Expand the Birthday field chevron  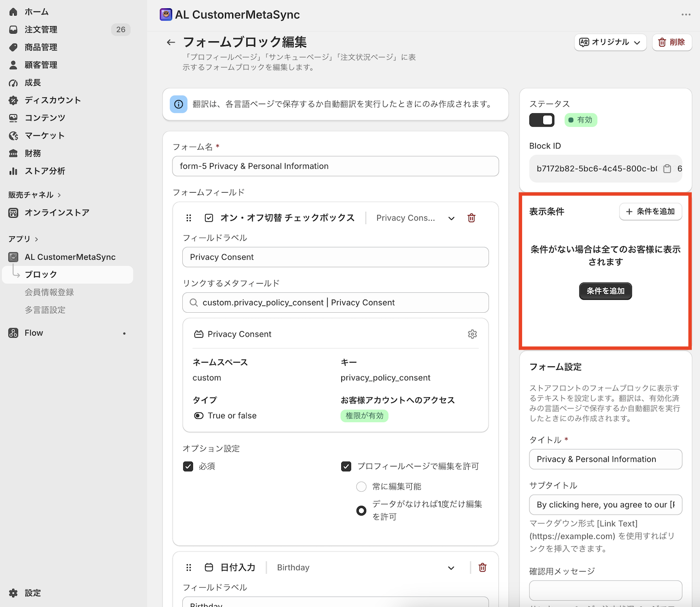tap(451, 568)
